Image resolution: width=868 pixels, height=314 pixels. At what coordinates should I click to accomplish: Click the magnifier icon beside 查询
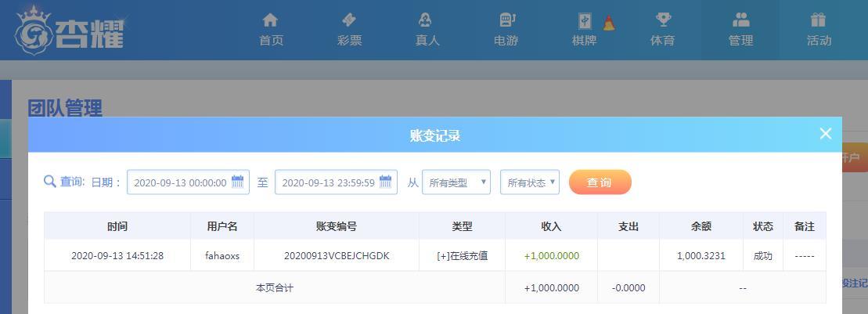[x=50, y=182]
